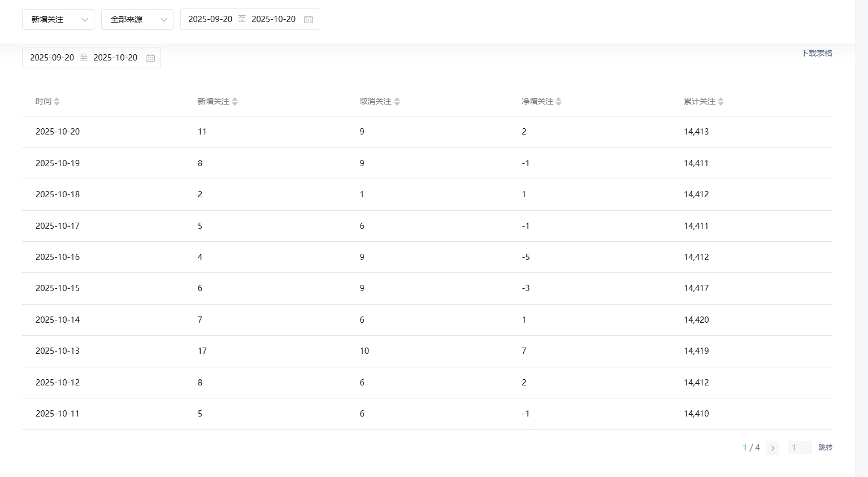Click 下载表格 download link

pos(816,53)
